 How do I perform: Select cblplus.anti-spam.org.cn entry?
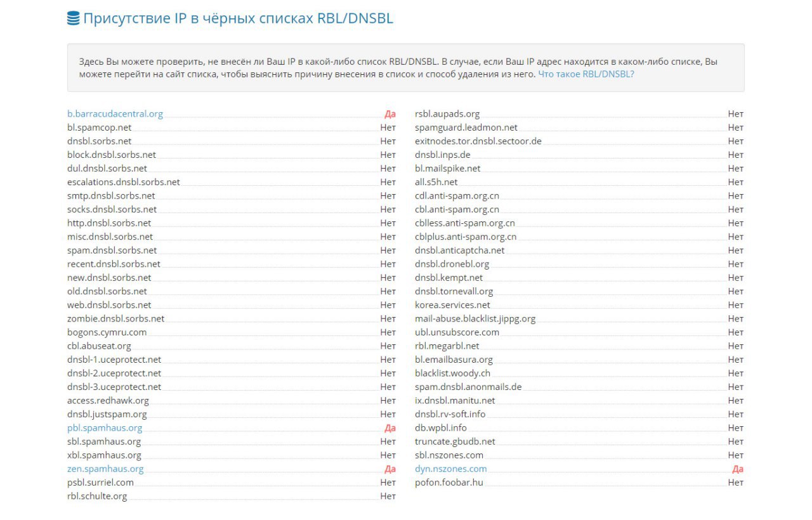[x=466, y=236]
